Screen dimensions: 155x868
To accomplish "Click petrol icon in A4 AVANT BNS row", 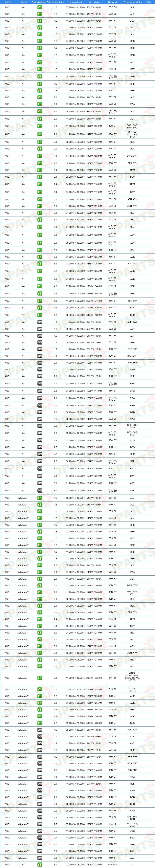I will (40, 723).
